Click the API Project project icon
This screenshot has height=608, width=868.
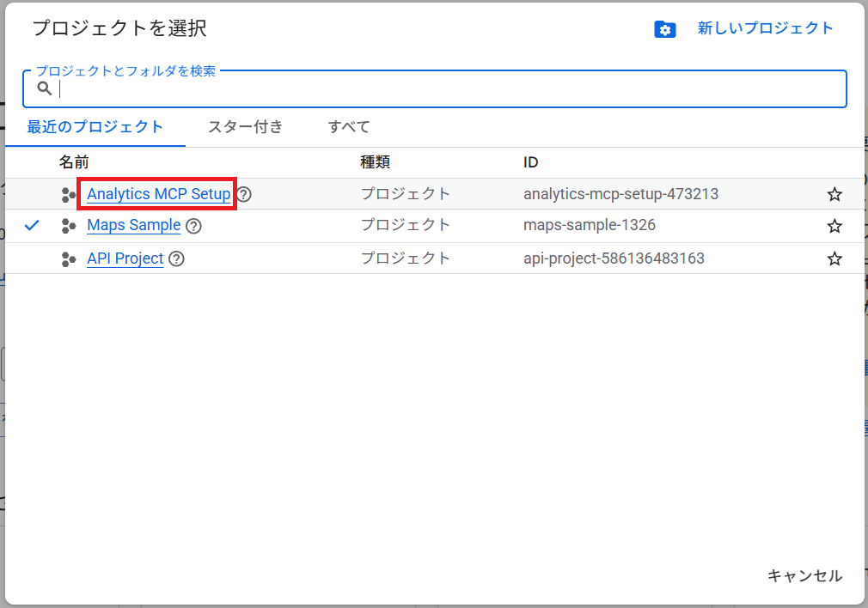tap(69, 258)
